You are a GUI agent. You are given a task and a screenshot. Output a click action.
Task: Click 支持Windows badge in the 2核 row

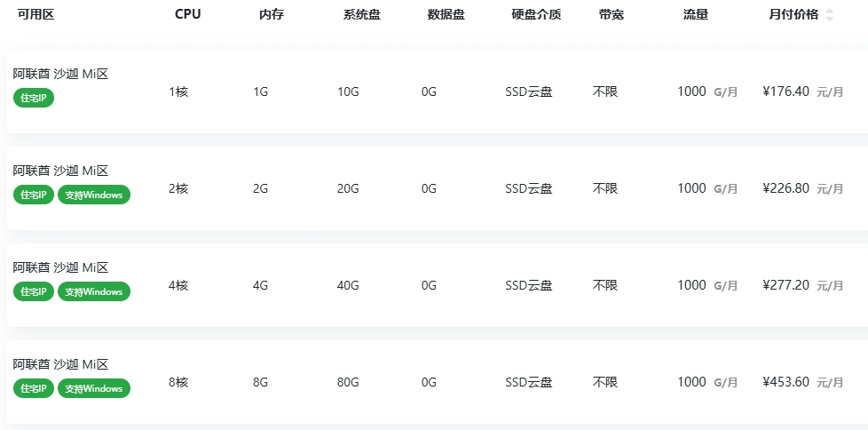[94, 195]
